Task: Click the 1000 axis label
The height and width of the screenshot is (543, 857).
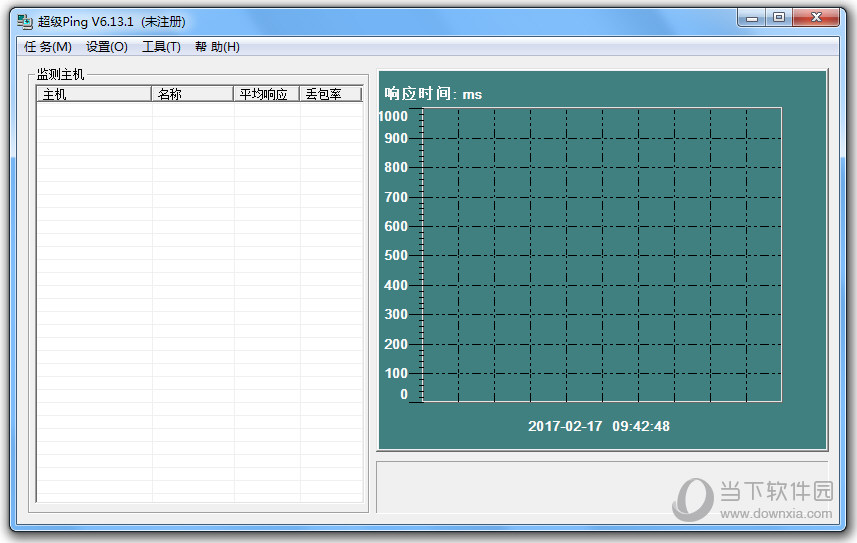Action: coord(393,116)
